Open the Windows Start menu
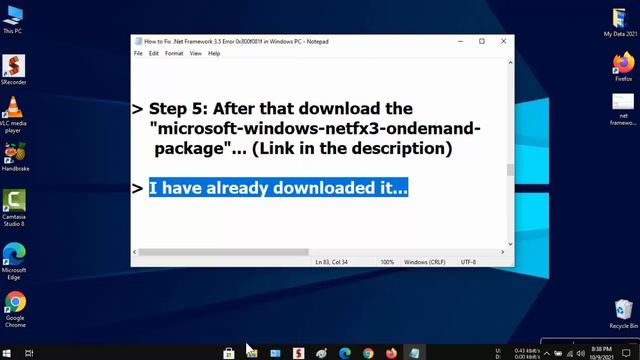The width and height of the screenshot is (640, 360). click(x=6, y=353)
